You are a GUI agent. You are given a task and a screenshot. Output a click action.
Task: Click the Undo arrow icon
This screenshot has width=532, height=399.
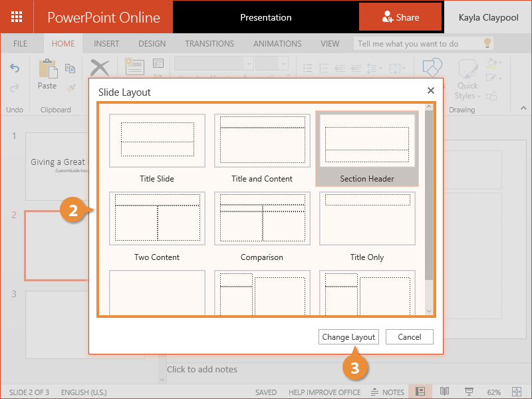(x=15, y=68)
